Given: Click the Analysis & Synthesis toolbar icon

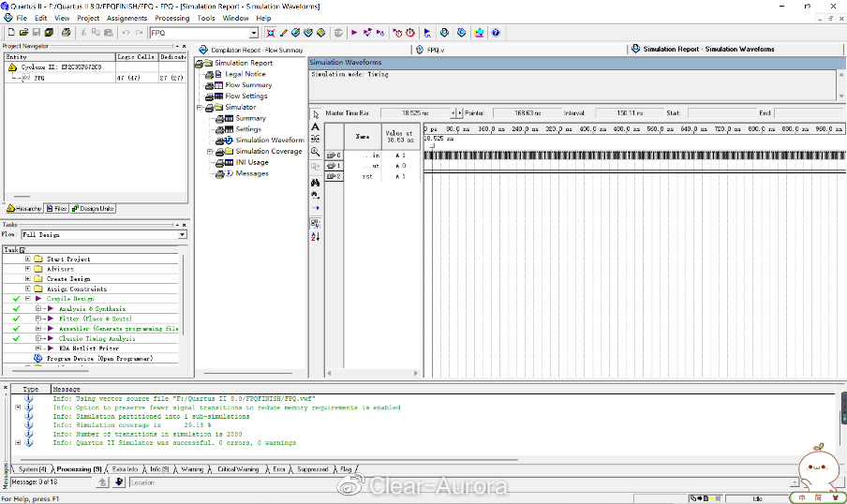Looking at the screenshot, I should pos(367,33).
